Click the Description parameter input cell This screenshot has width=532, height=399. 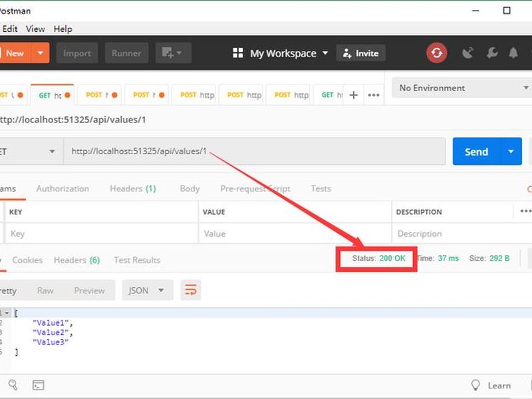(x=462, y=233)
